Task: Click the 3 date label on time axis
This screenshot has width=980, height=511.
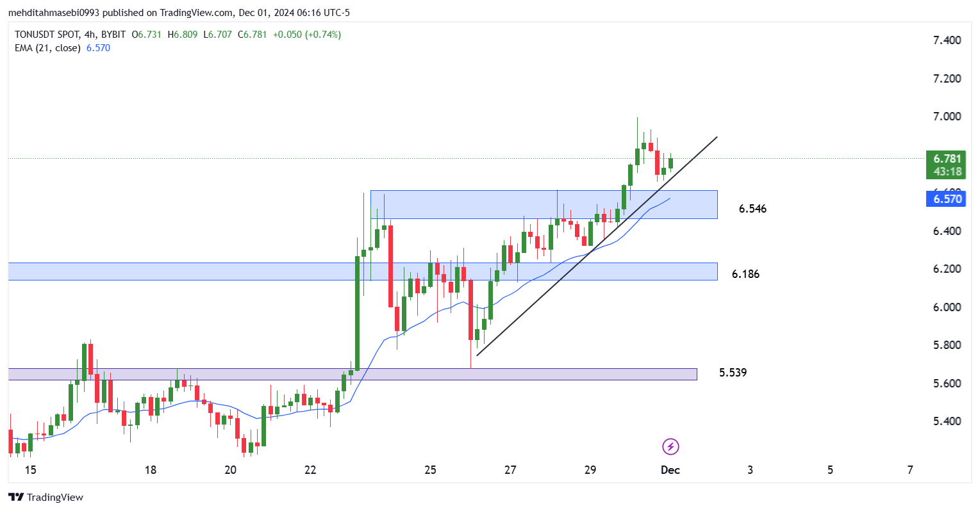Action: click(751, 470)
